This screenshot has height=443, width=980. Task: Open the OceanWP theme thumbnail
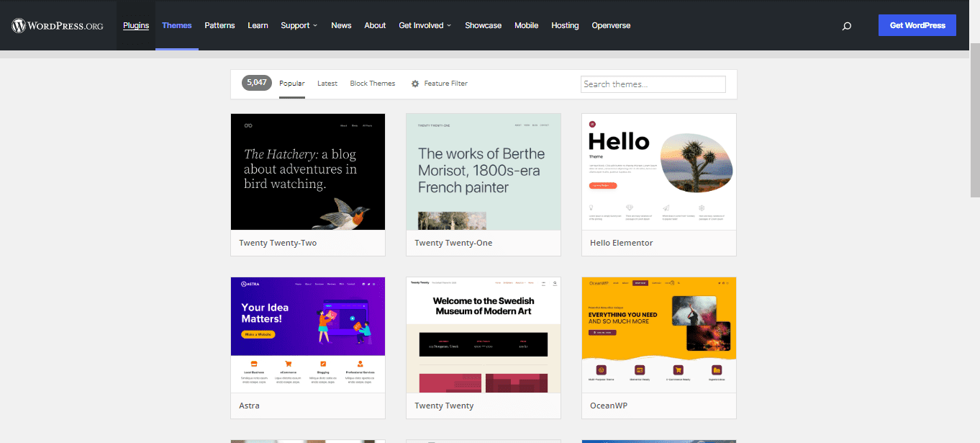tap(659, 335)
